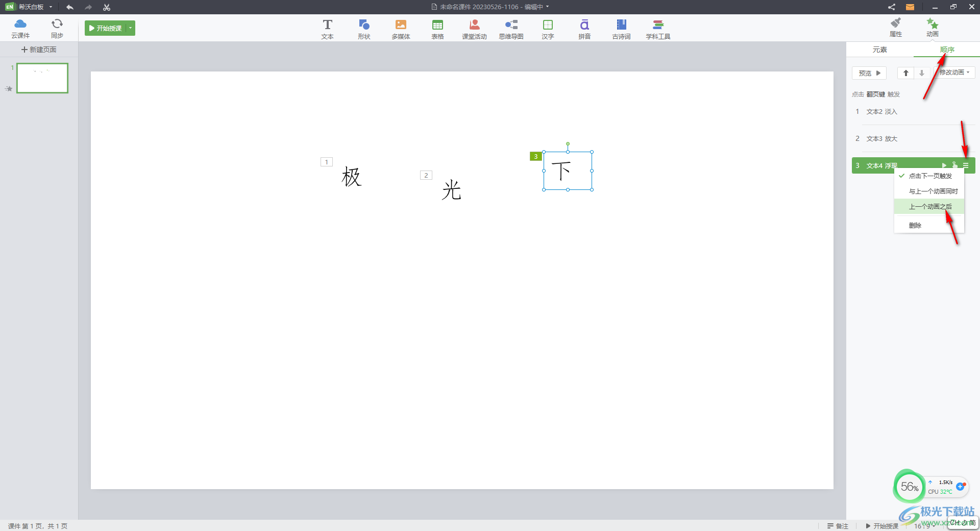
Task: Click 开始授课 in the status bar
Action: tap(882, 526)
